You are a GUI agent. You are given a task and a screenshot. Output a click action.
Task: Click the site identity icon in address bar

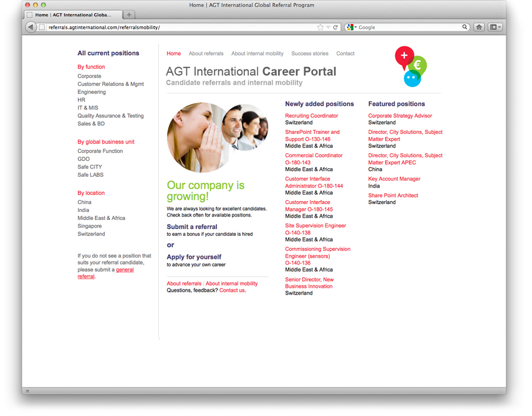pyautogui.click(x=42, y=27)
